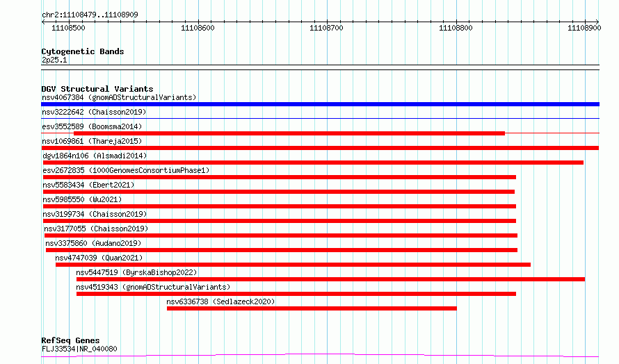The image size is (619, 364).
Task: Select the red bar under nsv4519343
Action: click(296, 294)
